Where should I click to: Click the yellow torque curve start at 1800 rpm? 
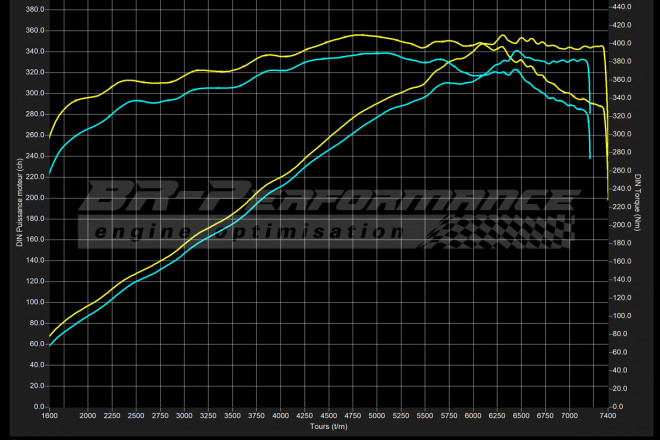pyautogui.click(x=50, y=136)
